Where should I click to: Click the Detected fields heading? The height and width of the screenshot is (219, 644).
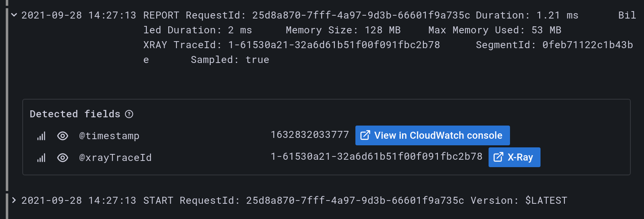click(x=75, y=114)
